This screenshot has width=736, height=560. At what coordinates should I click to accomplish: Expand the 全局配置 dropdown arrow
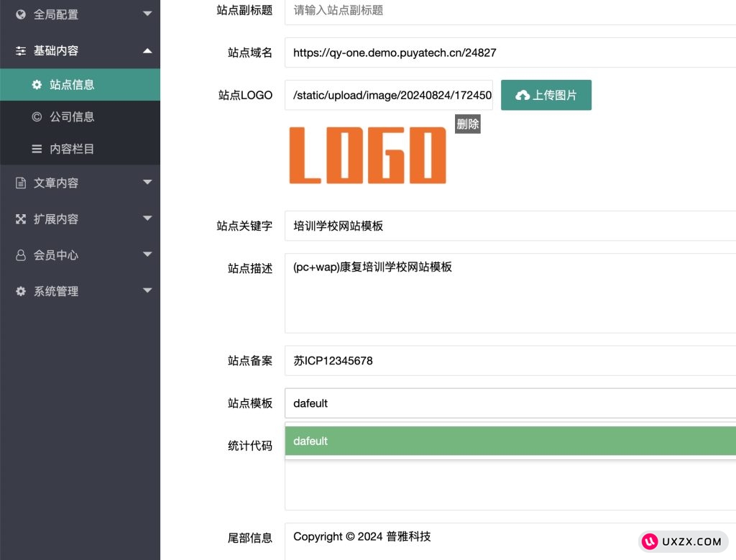pos(147,14)
